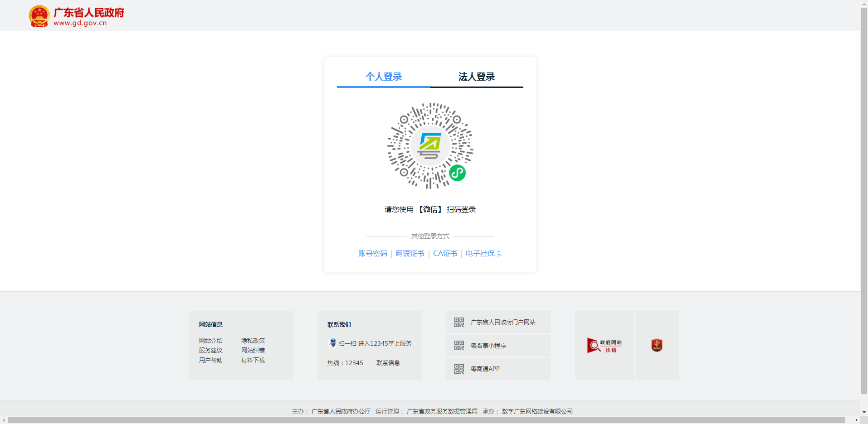
Task: Switch to the 法人登录 tab
Action: coord(476,77)
